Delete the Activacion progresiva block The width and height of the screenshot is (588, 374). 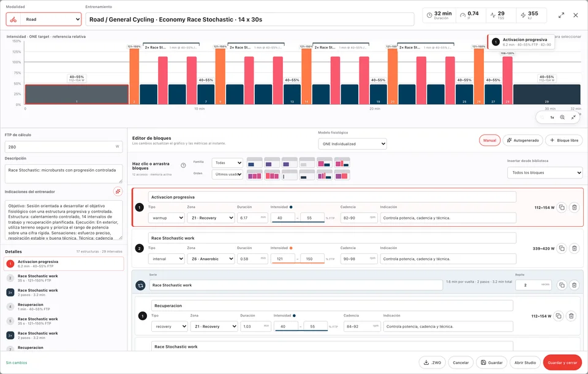tap(574, 207)
